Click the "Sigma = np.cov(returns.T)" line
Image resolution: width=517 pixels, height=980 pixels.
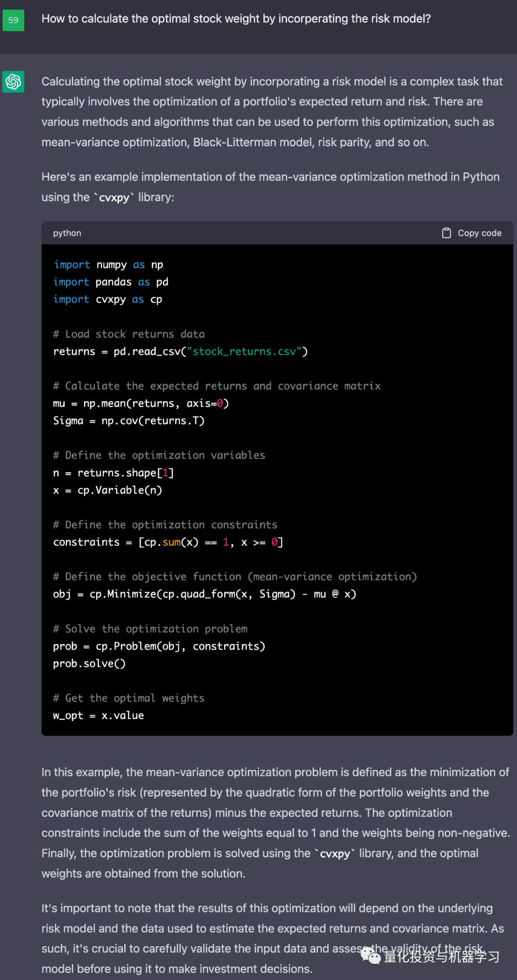click(129, 421)
